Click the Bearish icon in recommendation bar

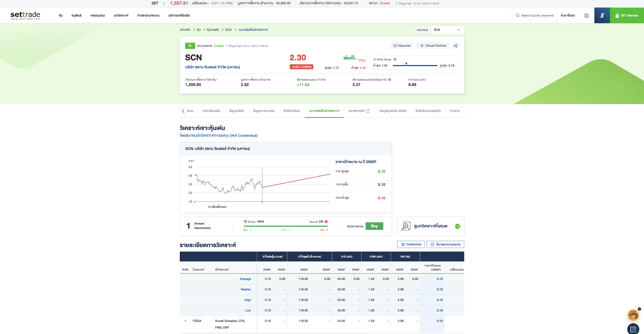click(x=326, y=222)
